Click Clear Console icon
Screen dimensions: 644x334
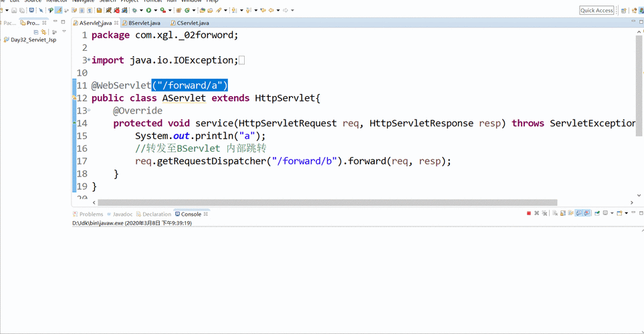[555, 213]
